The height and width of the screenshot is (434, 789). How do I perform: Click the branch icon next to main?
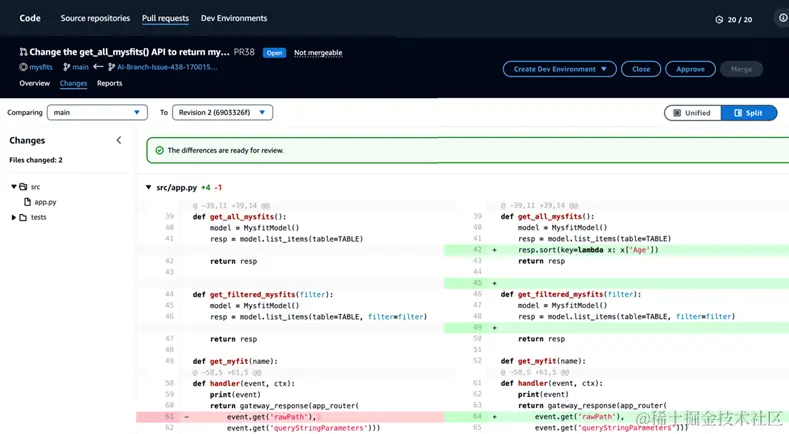(x=66, y=67)
